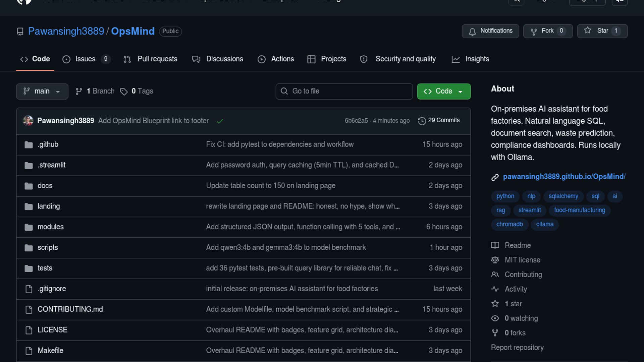
Task: Open Pawansingh3889 avatar in commit row
Action: (x=28, y=121)
